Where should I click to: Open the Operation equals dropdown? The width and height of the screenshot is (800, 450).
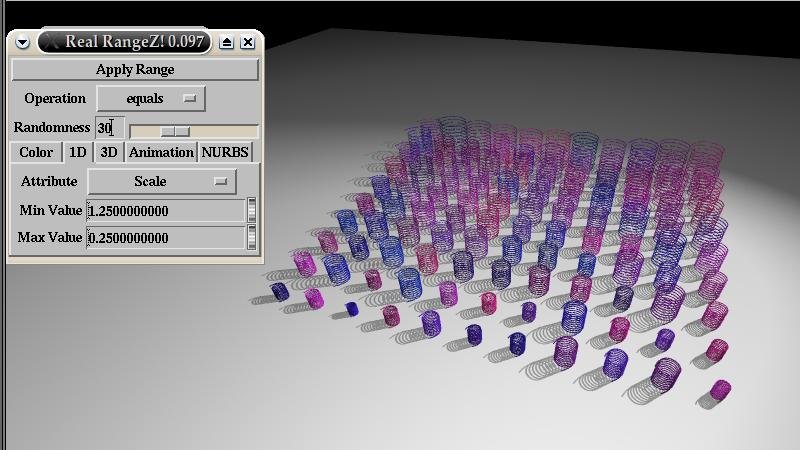[x=151, y=98]
